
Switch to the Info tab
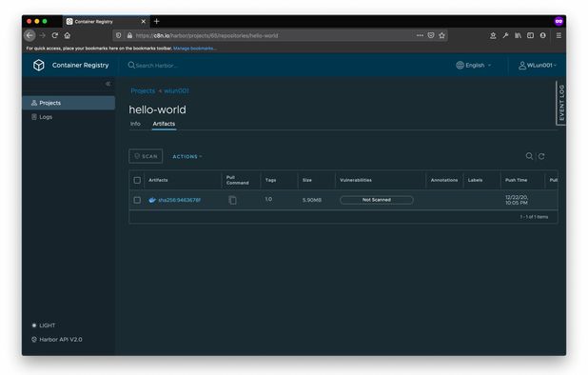[135, 124]
